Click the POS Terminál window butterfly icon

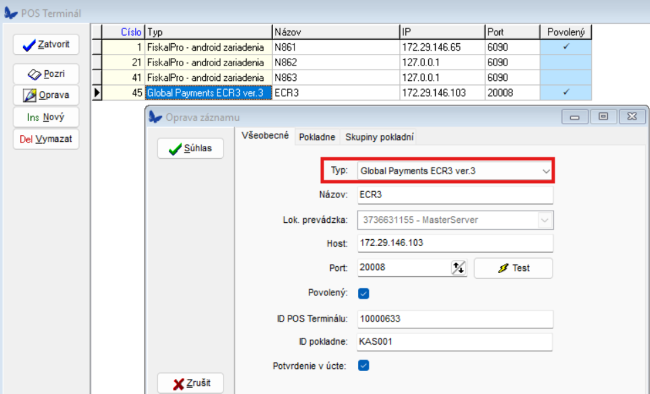click(x=11, y=13)
